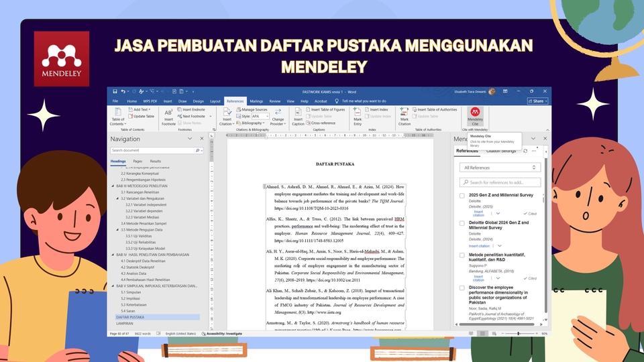644x362 pixels.
Task: Collapse BAB IV HASIL PENELITIAN DAN PEMBAHASAN heading
Action: pos(113,255)
